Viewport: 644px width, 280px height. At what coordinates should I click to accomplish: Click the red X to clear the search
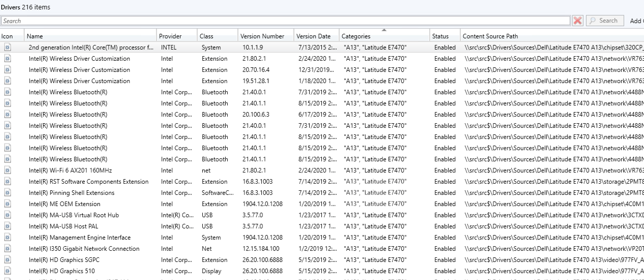click(x=578, y=21)
